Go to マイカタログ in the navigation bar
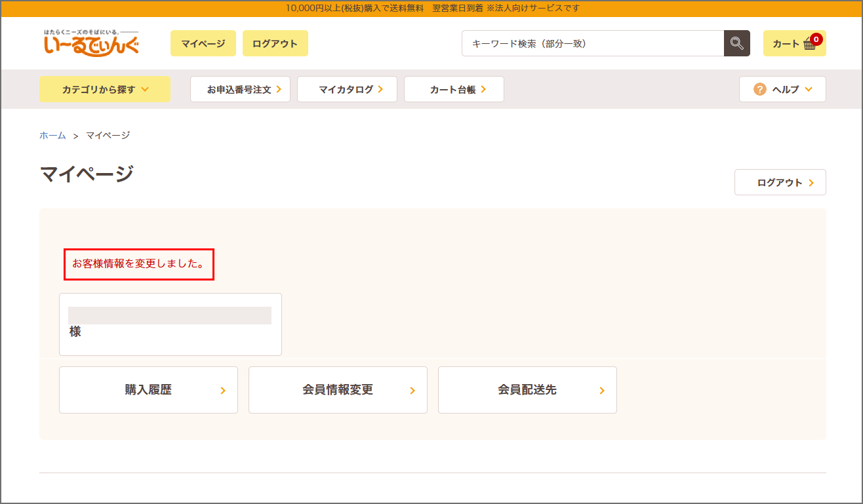Viewport: 863px width, 504px height. (347, 89)
